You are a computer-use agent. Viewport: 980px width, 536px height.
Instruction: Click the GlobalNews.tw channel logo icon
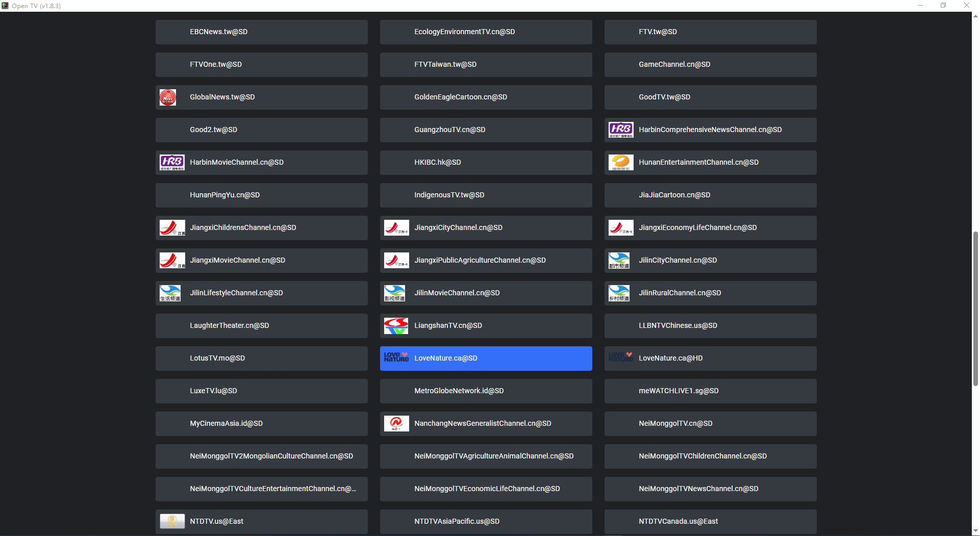tap(168, 97)
